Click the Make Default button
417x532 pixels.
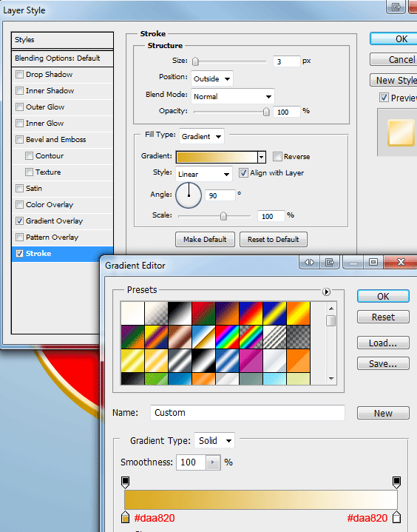205,240
